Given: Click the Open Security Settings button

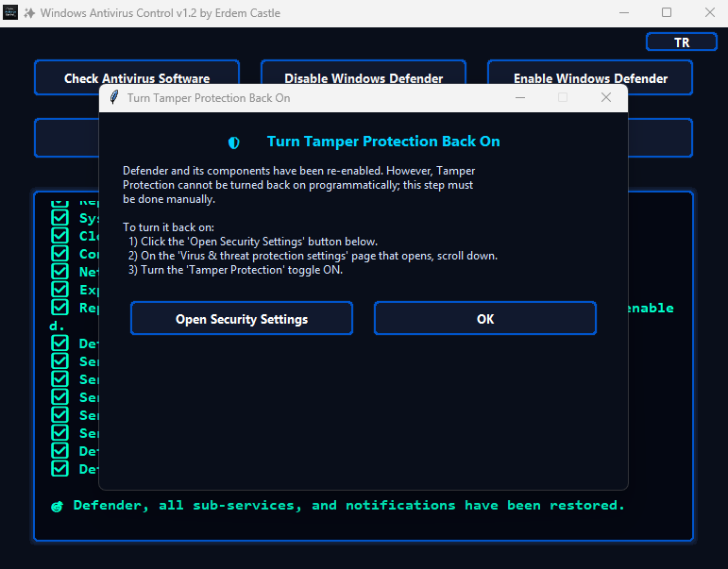Looking at the screenshot, I should (x=242, y=318).
